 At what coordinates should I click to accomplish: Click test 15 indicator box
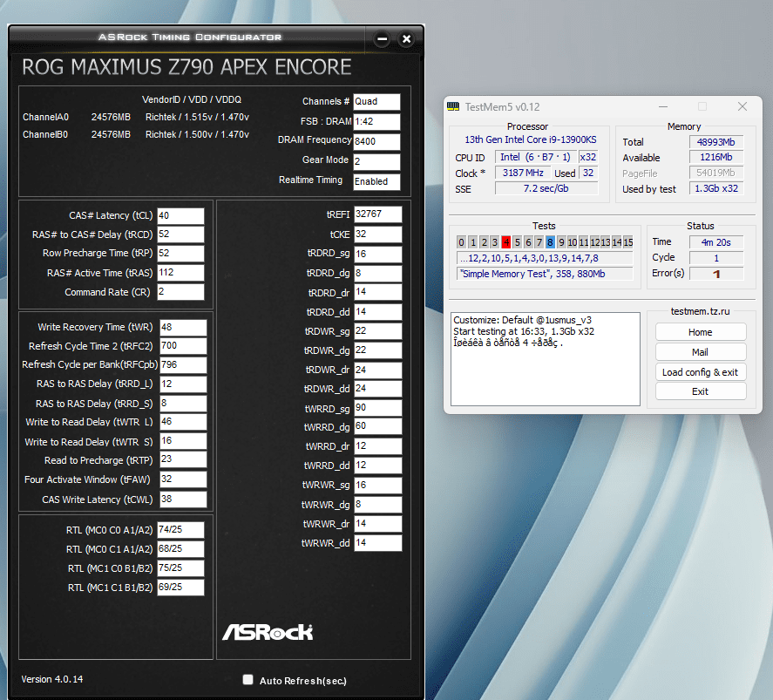pos(628,242)
